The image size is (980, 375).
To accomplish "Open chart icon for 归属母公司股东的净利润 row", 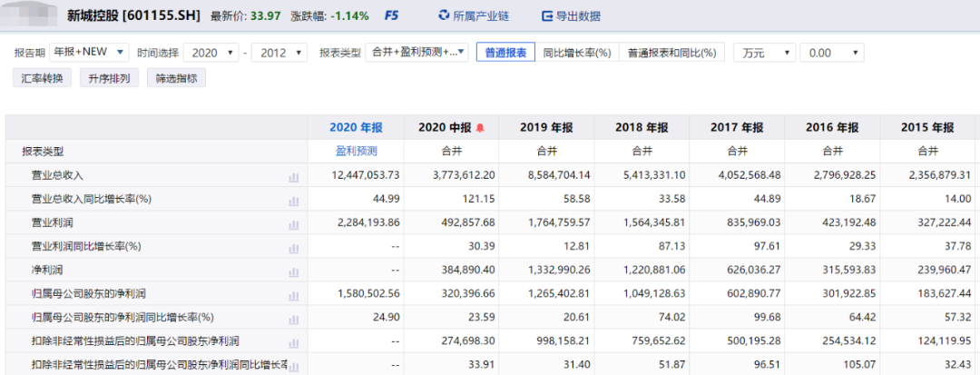I will [x=294, y=296].
